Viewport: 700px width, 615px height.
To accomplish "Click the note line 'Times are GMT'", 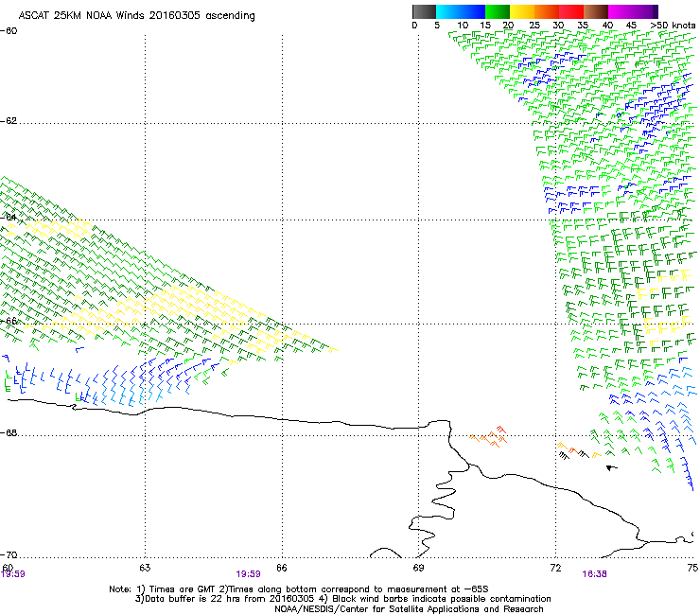I will pos(183,589).
